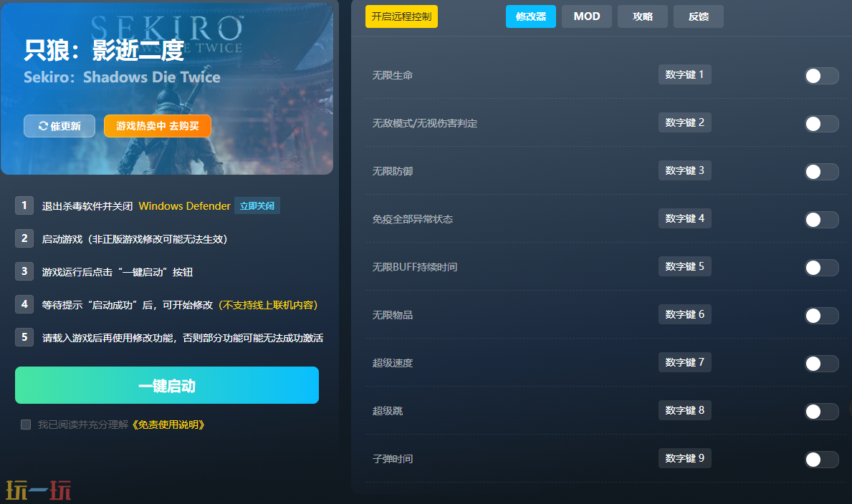Switch on 无限物品 toggle
Image resolution: width=852 pixels, height=504 pixels.
click(x=821, y=316)
